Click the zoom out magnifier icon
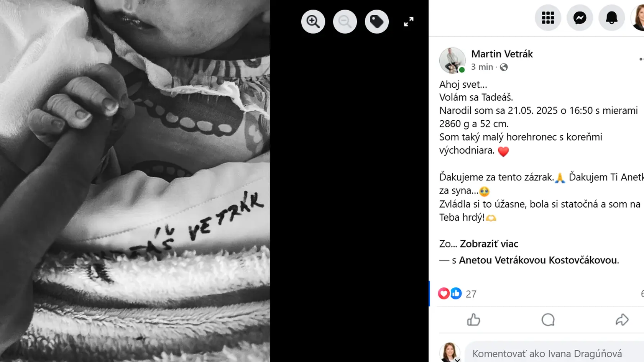 click(x=345, y=21)
